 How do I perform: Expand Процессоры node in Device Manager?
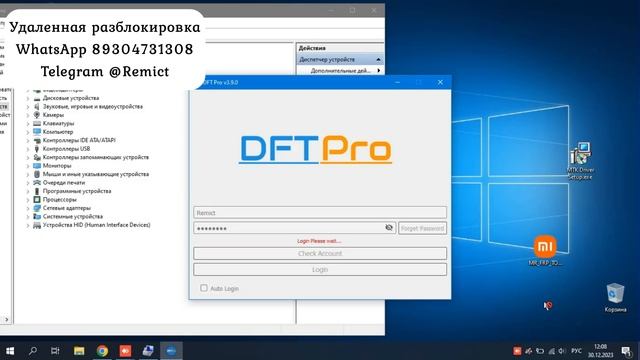[x=28, y=200]
